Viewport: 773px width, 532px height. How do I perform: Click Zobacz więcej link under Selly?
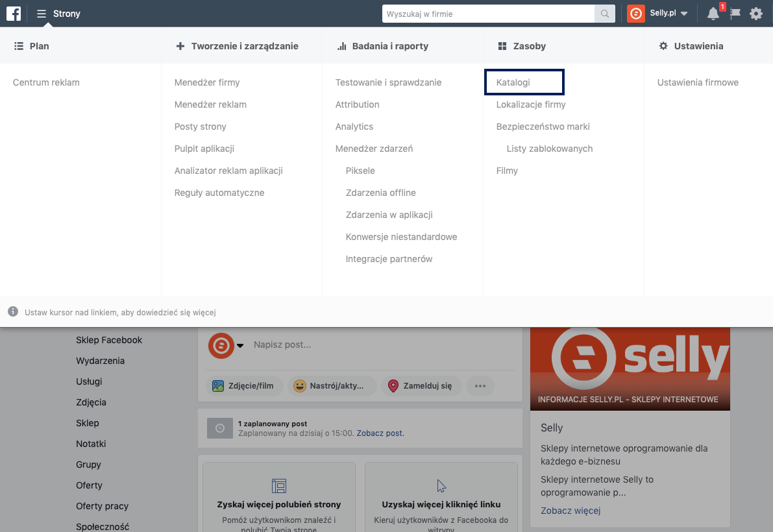tap(571, 511)
